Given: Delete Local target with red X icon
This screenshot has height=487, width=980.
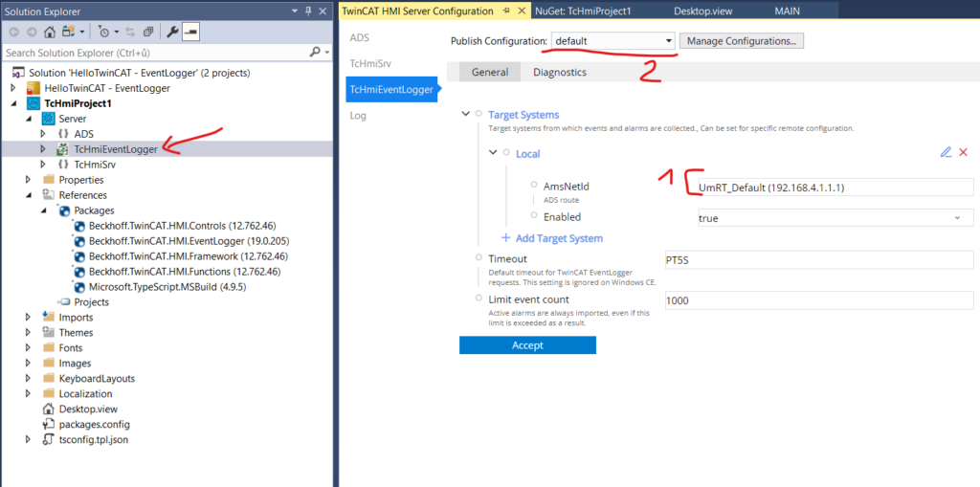Looking at the screenshot, I should tap(963, 152).
